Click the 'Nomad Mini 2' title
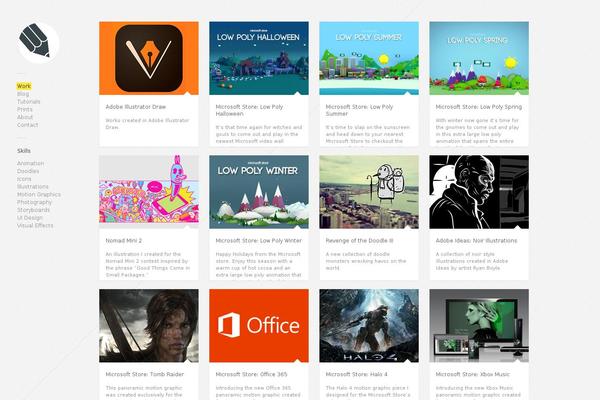 tap(124, 241)
